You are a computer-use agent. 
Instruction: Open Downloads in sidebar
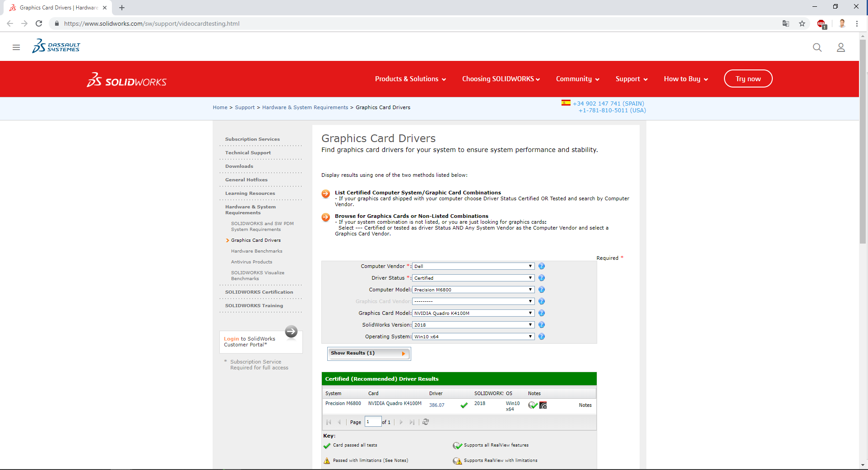click(x=239, y=166)
